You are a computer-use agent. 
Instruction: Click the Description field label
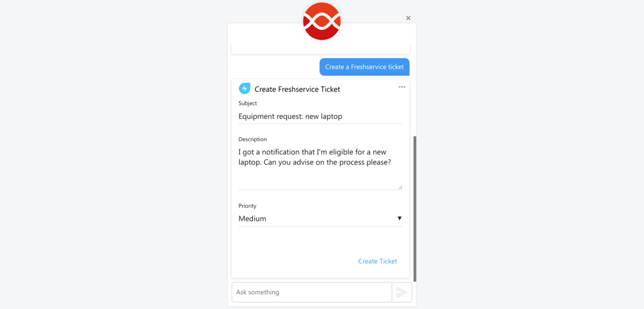click(x=252, y=140)
